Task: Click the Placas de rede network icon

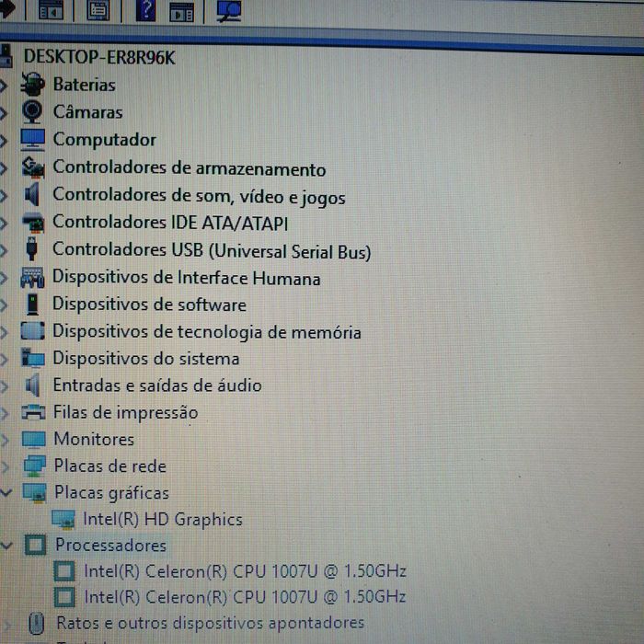Action: (x=35, y=466)
